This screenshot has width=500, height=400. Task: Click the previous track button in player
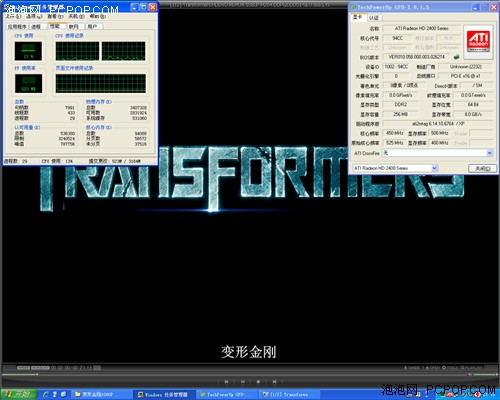pyautogui.click(x=226, y=381)
